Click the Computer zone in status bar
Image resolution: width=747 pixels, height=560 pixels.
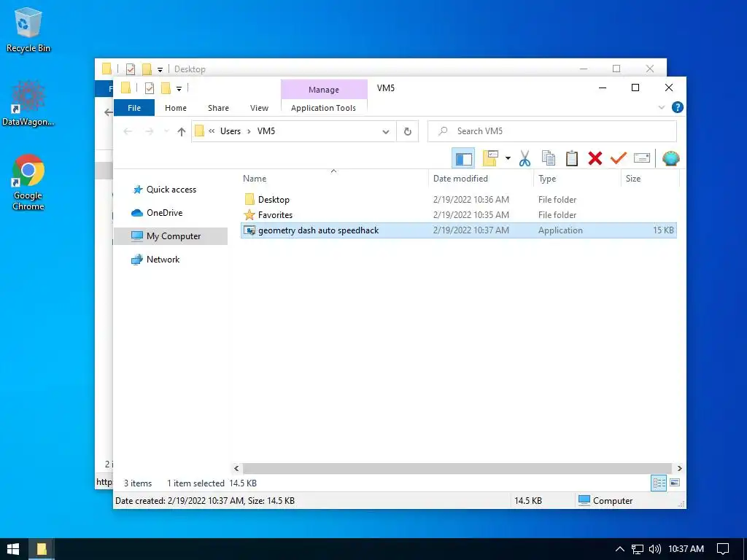[605, 501]
